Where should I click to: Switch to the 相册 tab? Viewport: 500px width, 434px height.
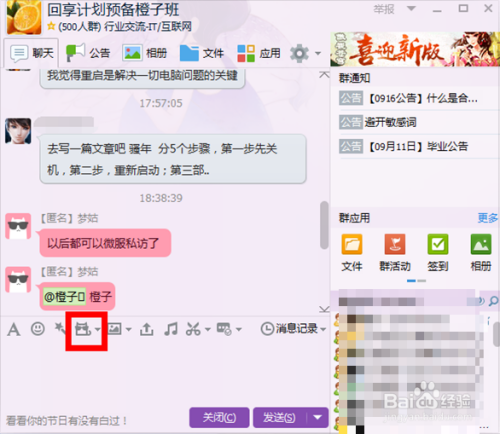(145, 53)
